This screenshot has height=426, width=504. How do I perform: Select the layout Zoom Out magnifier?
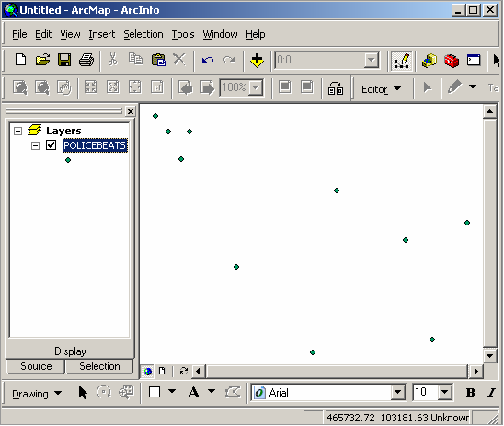coord(42,87)
